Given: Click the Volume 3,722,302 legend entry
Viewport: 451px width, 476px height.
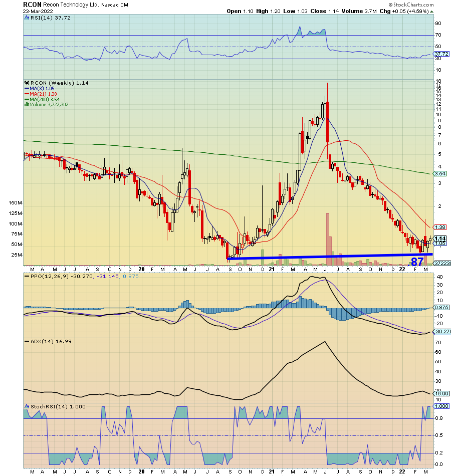Looking at the screenshot, I should tap(49, 105).
